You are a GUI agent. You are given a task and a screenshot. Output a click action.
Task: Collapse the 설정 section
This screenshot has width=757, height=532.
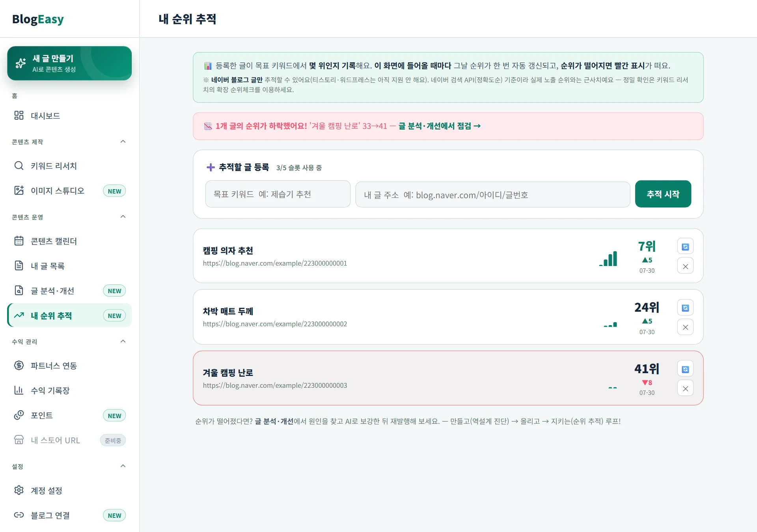pyautogui.click(x=123, y=466)
